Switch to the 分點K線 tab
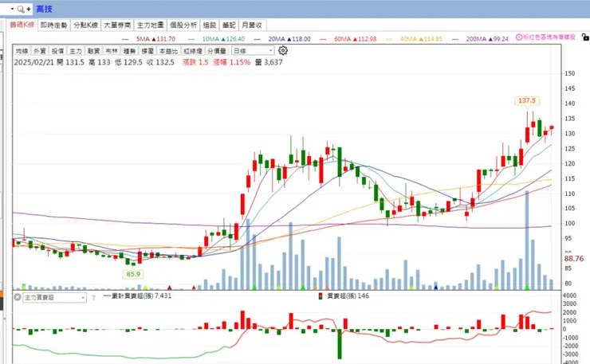This screenshot has height=364, width=590. (85, 25)
